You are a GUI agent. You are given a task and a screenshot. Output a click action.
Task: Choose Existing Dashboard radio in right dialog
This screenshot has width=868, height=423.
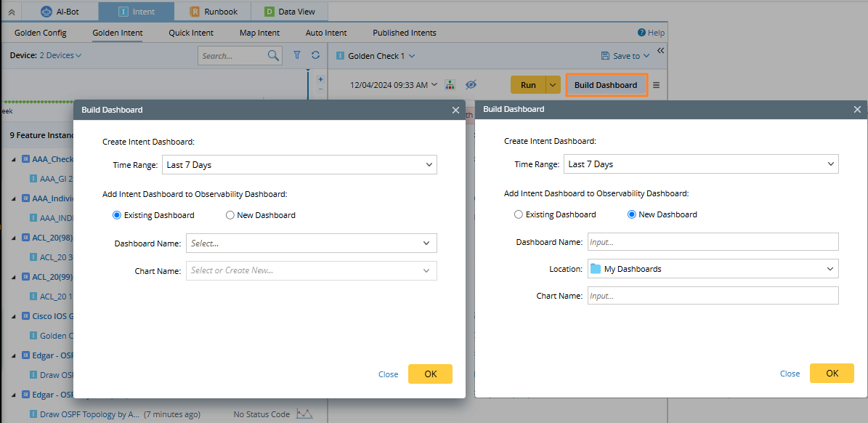518,214
